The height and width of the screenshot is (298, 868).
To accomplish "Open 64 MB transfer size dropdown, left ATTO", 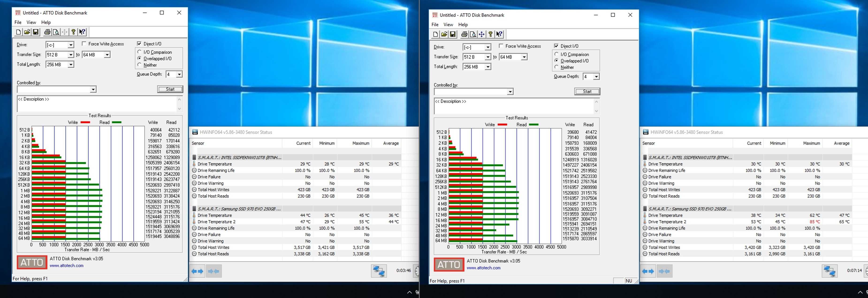I will 107,55.
